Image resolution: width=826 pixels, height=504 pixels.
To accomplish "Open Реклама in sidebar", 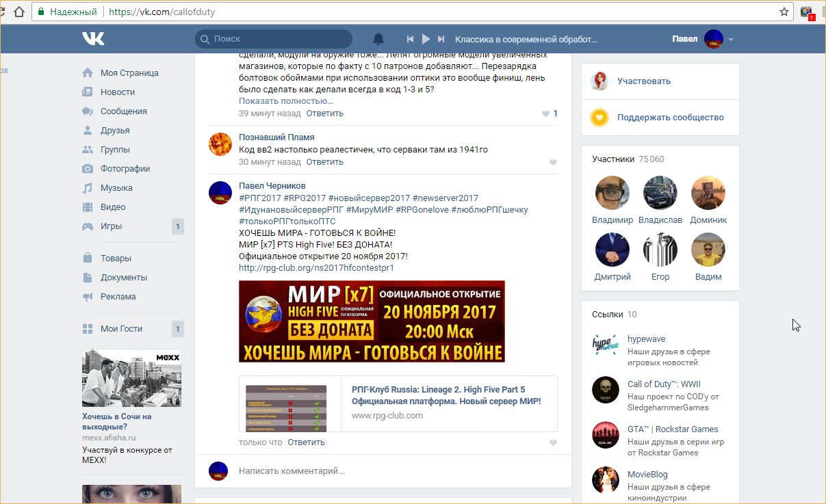I will (x=118, y=296).
